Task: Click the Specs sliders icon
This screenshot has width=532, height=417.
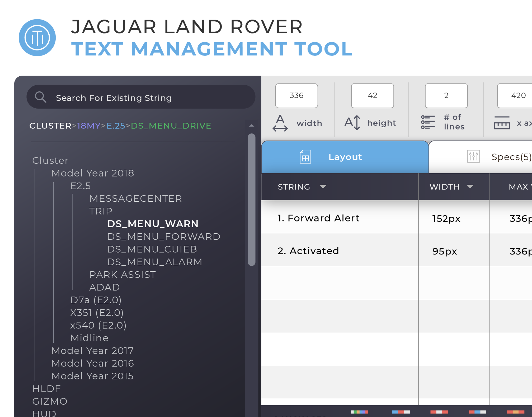Action: coord(473,156)
